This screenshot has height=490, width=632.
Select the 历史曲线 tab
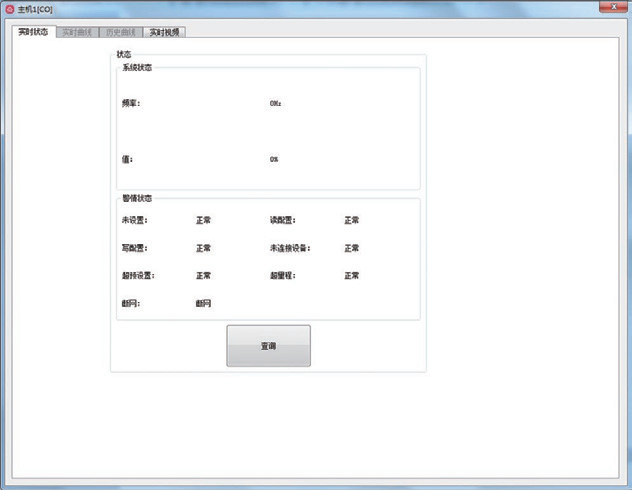120,32
